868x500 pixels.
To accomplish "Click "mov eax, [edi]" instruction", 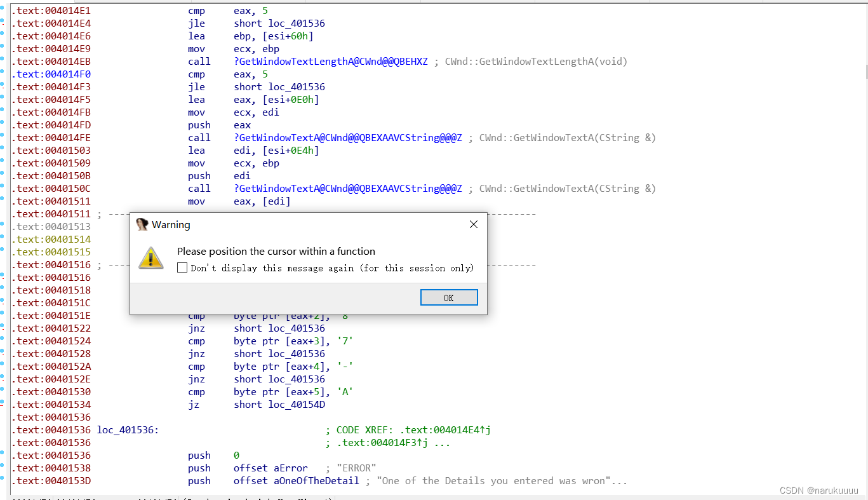I will click(x=239, y=201).
